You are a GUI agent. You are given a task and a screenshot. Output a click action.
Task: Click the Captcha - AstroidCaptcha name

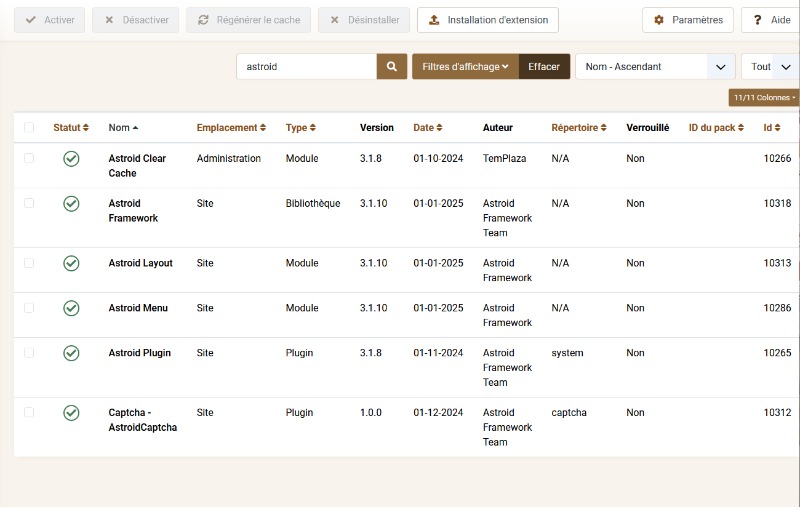tap(142, 420)
